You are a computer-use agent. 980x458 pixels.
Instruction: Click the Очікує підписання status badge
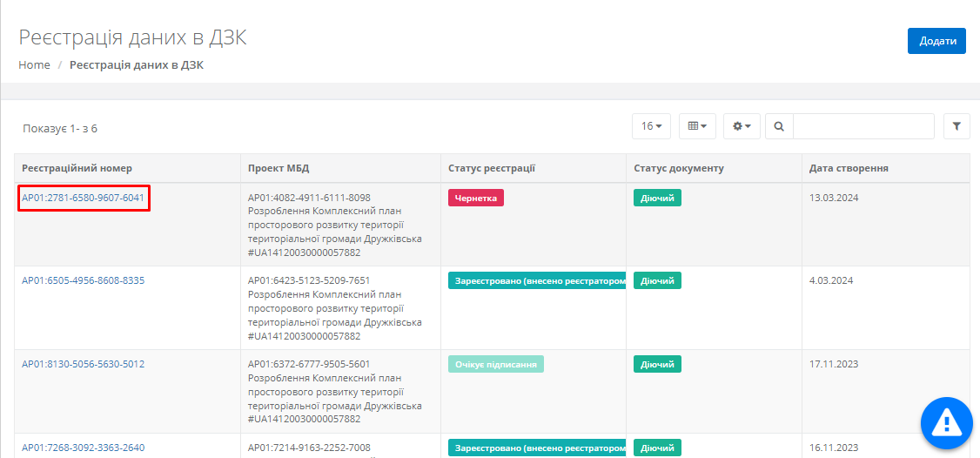(496, 364)
